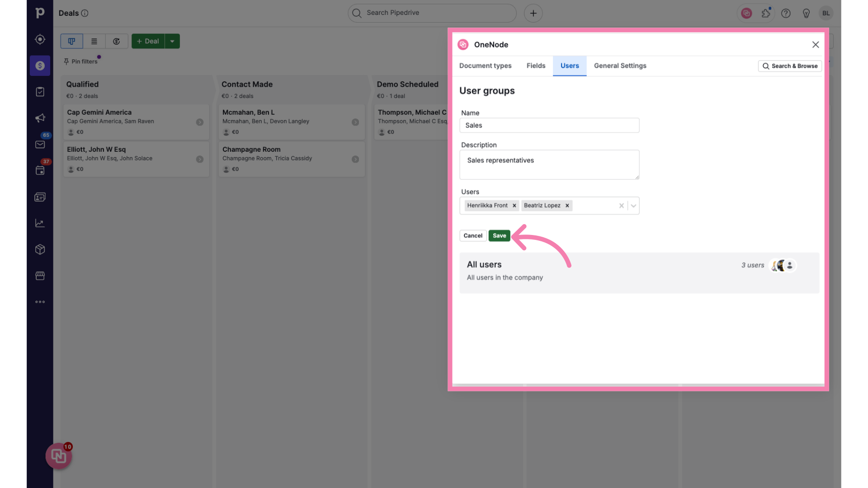Open Mcmahan, Ben L deal card
Screen dimensions: 868x488
coord(292,122)
